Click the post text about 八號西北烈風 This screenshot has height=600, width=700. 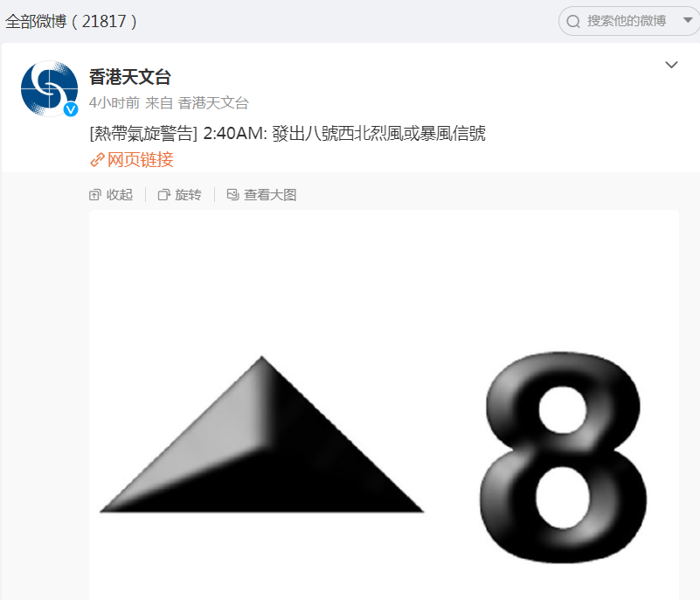(x=288, y=133)
